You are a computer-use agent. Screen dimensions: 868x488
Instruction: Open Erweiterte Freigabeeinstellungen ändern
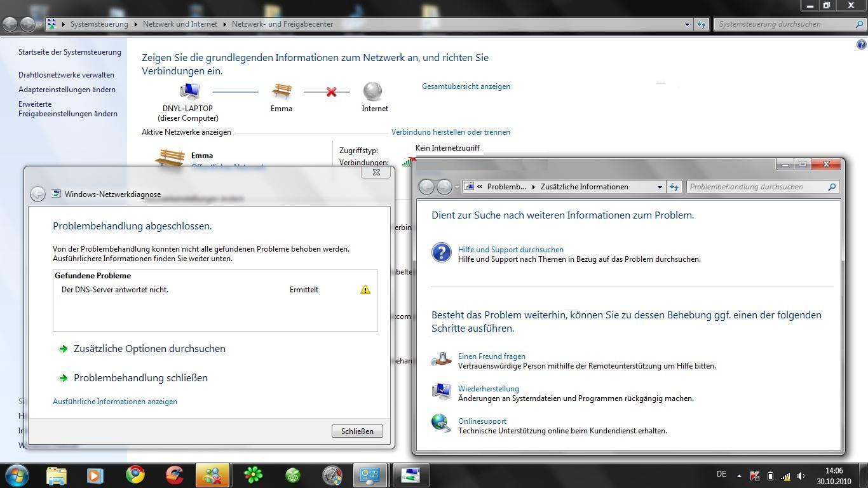click(68, 109)
